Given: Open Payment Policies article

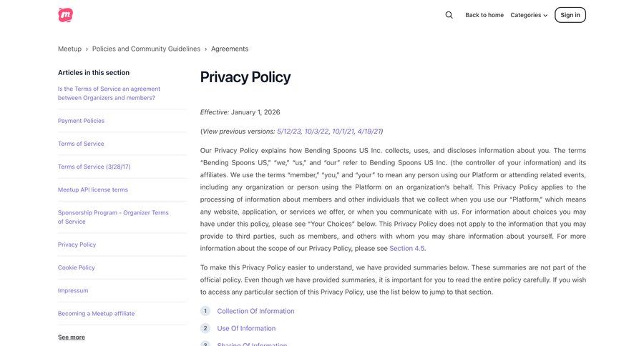Looking at the screenshot, I should tap(81, 121).
